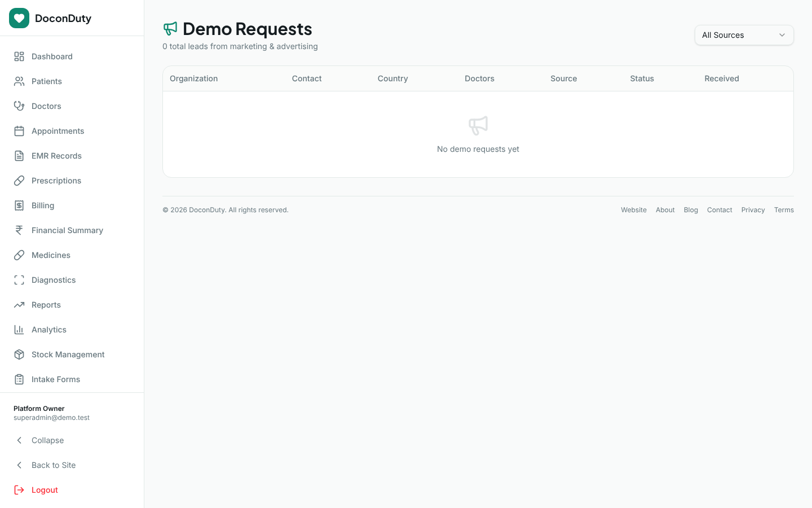Image resolution: width=812 pixels, height=508 pixels.
Task: Open the Terms footer link
Action: [x=784, y=210]
